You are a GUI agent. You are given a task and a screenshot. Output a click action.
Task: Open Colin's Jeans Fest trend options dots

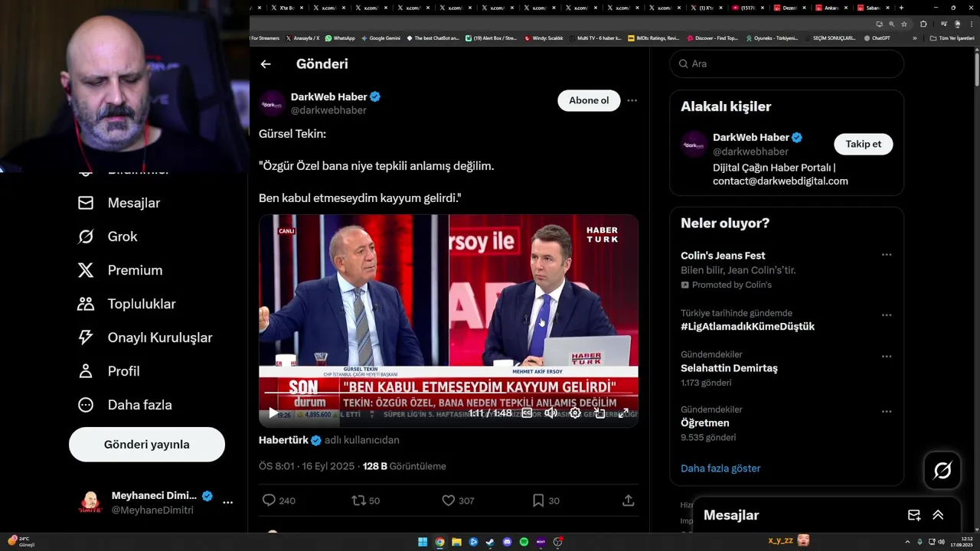tap(887, 255)
